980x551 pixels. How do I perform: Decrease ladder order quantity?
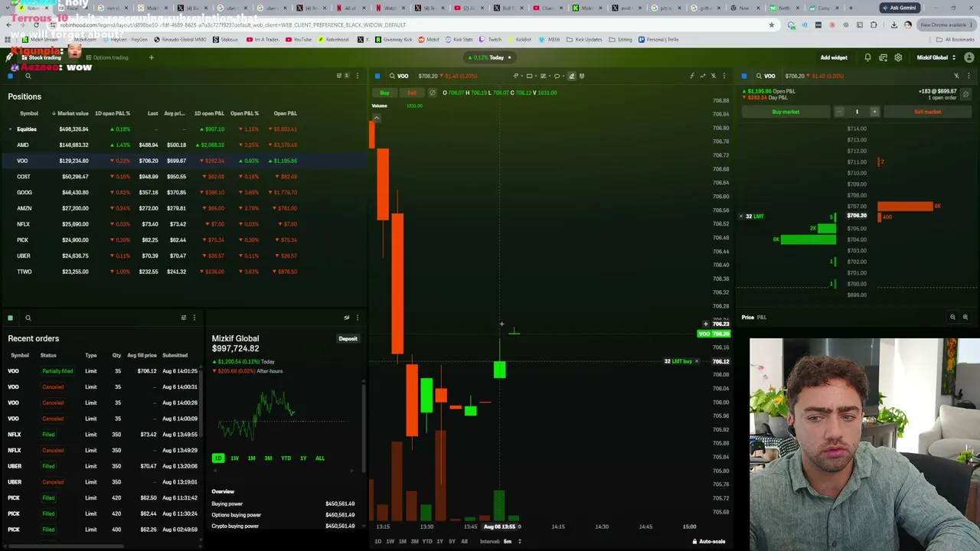[839, 112]
